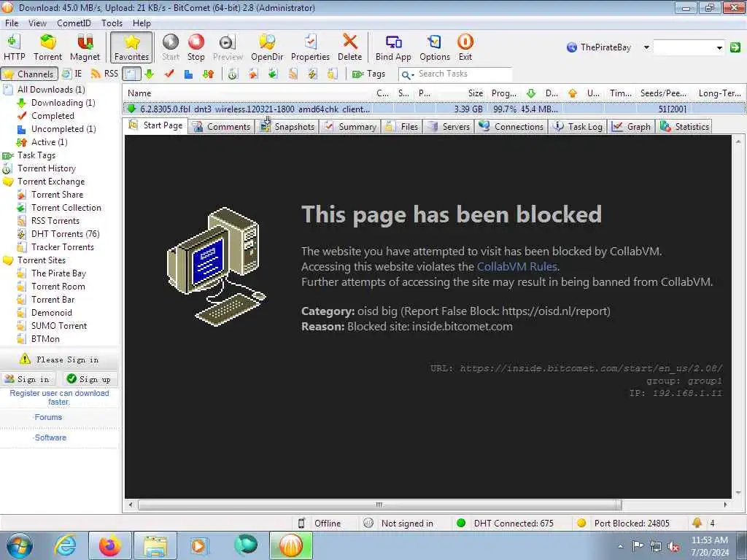Image resolution: width=747 pixels, height=560 pixels.
Task: Filter completed tasks with red checkmark icon
Action: tap(169, 74)
